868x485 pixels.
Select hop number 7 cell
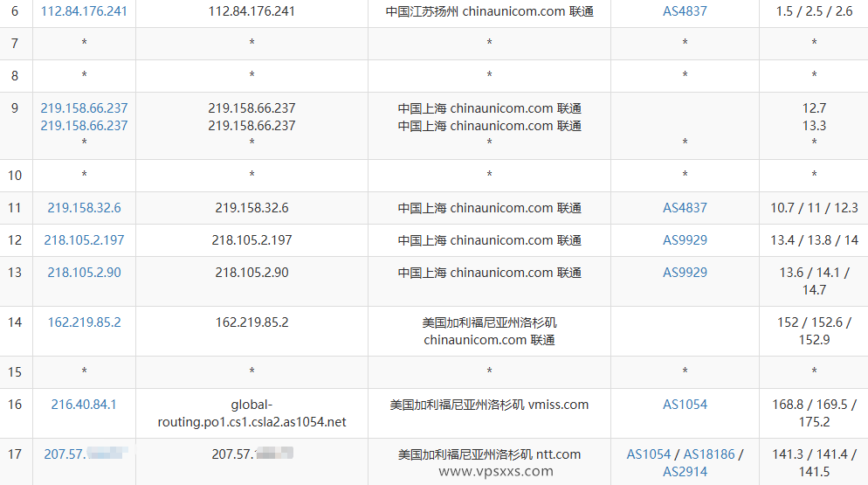[16, 43]
